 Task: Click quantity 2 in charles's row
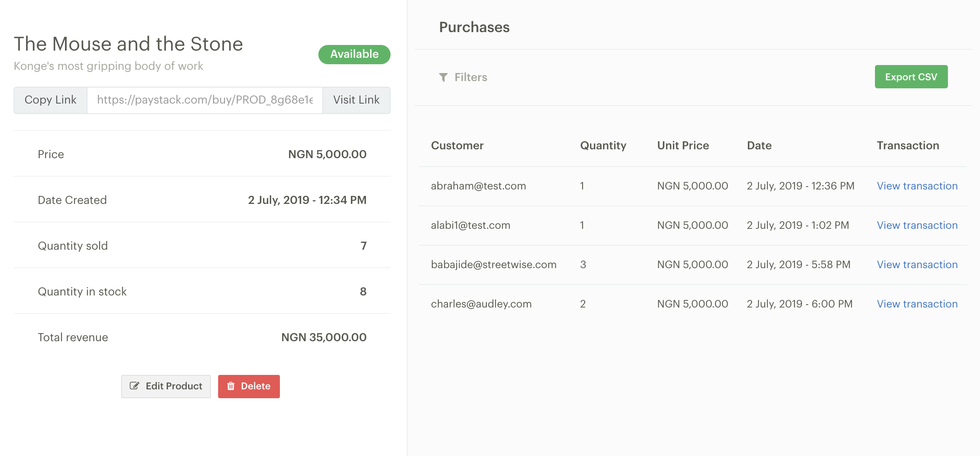point(583,304)
